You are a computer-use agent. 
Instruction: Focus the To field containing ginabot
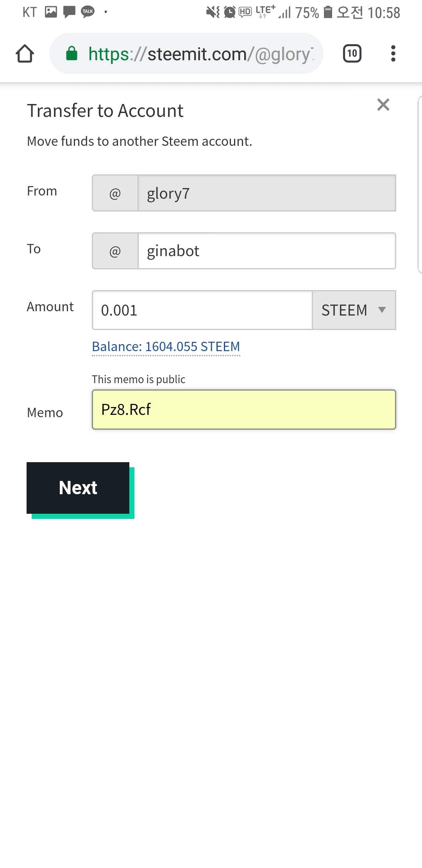266,251
